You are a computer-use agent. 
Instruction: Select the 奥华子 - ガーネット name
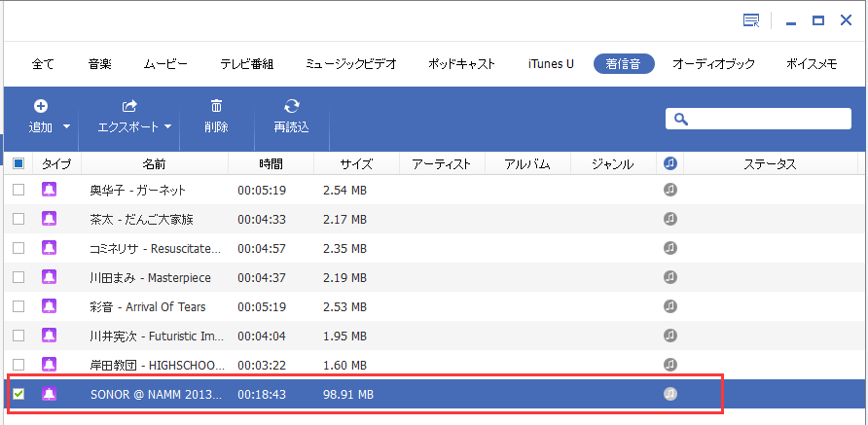click(138, 191)
